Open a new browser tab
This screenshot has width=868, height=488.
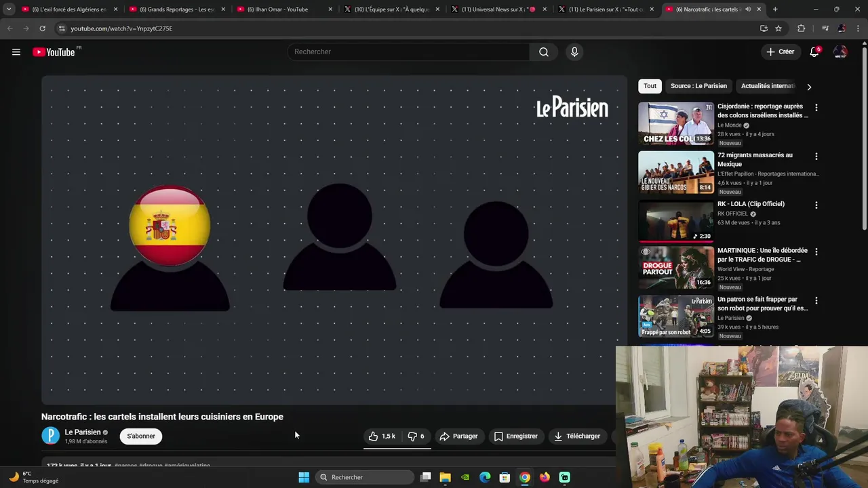coord(775,9)
